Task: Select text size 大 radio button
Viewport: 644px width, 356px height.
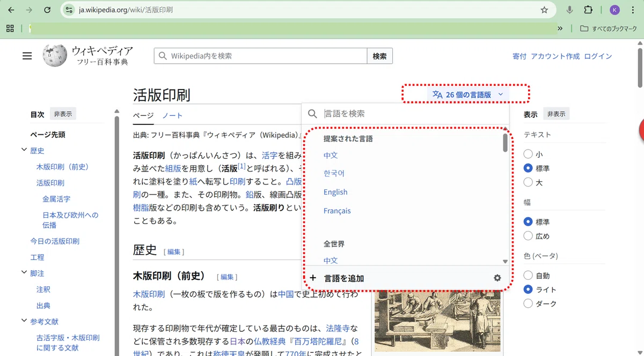Action: [528, 182]
